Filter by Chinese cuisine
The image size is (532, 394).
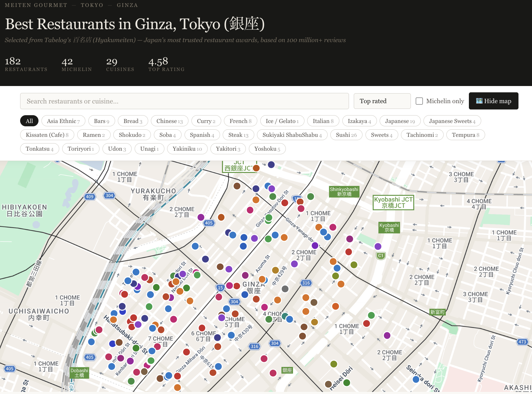[170, 121]
